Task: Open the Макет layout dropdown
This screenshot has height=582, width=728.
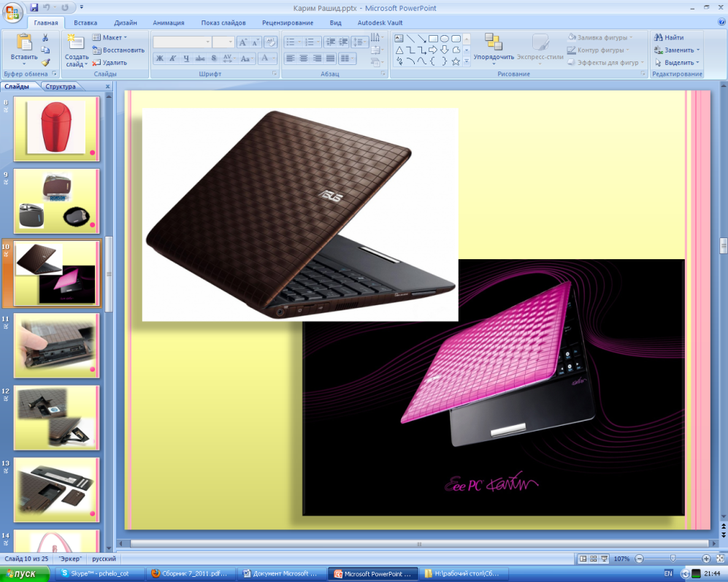Action: (x=110, y=38)
